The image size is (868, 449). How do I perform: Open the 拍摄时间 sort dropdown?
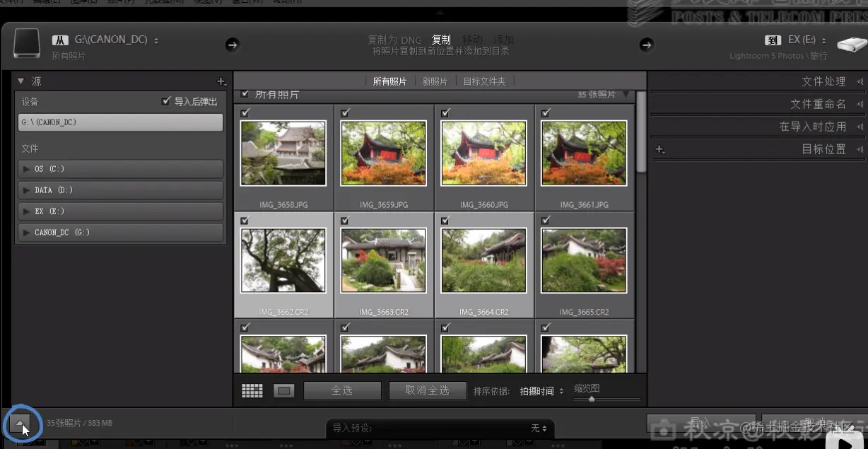(x=542, y=391)
